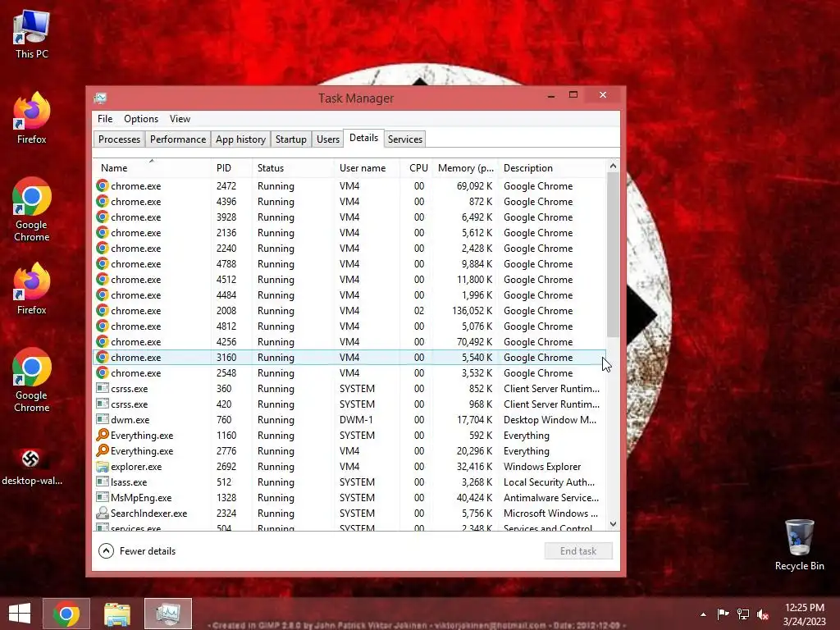Select the Local Security Auth... description
This screenshot has width=840, height=630.
(x=549, y=482)
